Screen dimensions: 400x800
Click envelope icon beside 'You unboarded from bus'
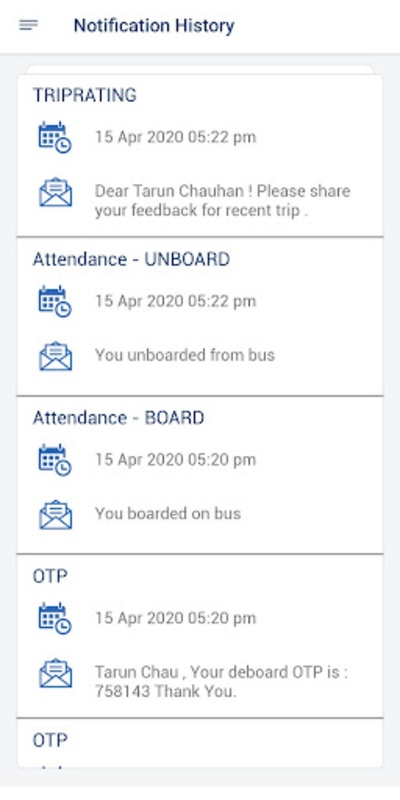[56, 356]
